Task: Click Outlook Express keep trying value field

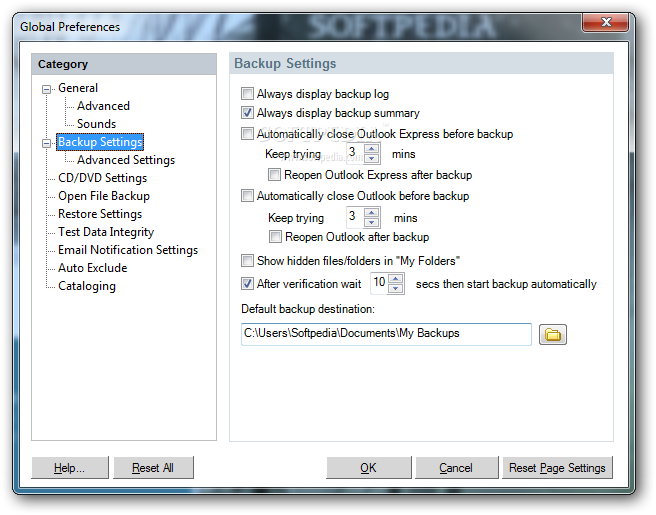Action: click(x=356, y=154)
